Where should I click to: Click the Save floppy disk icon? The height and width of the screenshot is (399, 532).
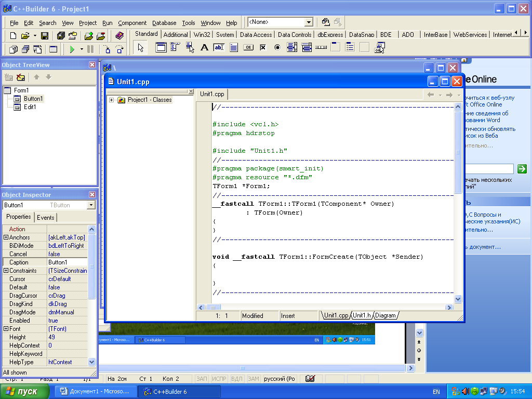click(45, 36)
